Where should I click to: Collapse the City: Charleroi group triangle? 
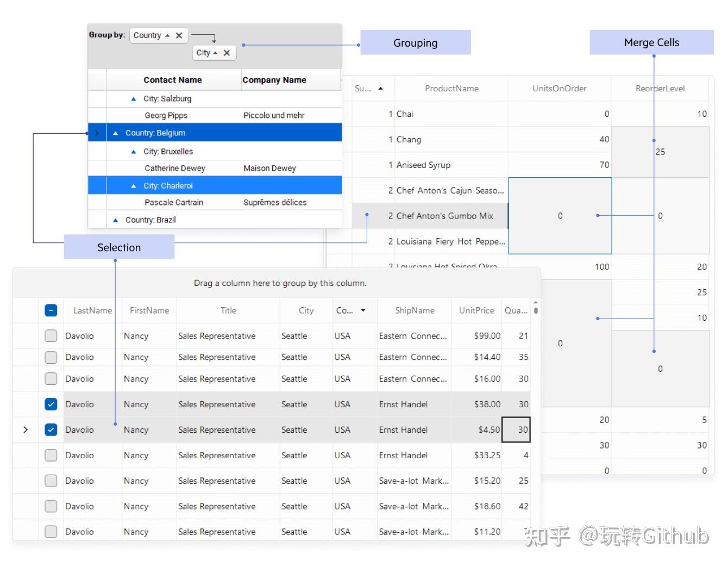[x=133, y=185]
